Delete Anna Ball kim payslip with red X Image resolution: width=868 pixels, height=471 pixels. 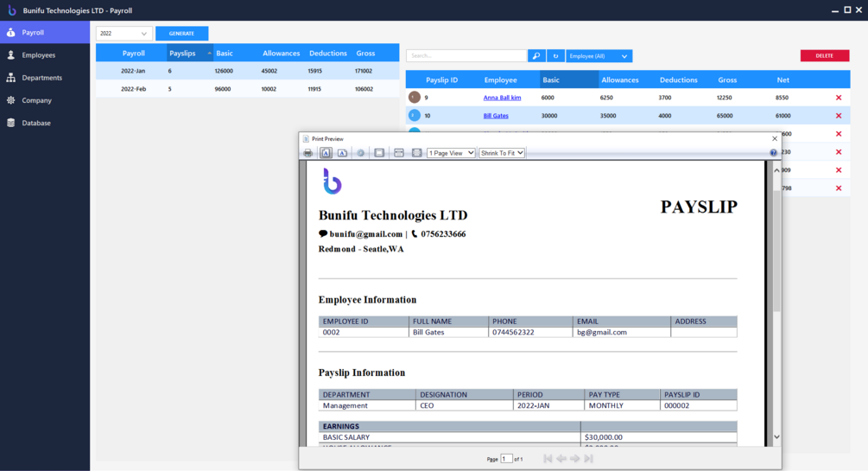(839, 98)
